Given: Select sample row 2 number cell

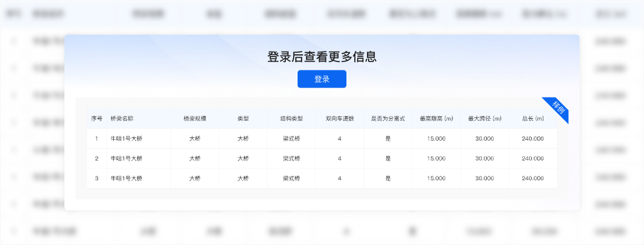Looking at the screenshot, I should tap(97, 159).
